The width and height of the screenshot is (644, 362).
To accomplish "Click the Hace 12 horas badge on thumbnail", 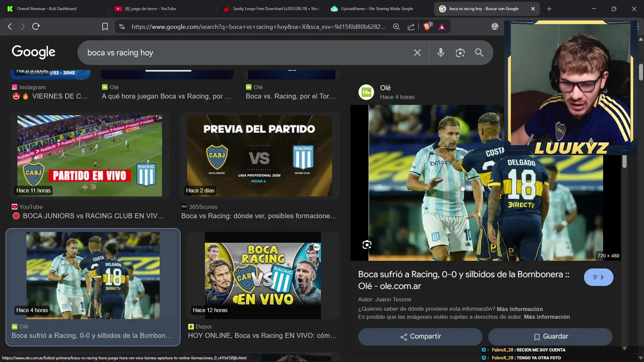I will (x=210, y=310).
